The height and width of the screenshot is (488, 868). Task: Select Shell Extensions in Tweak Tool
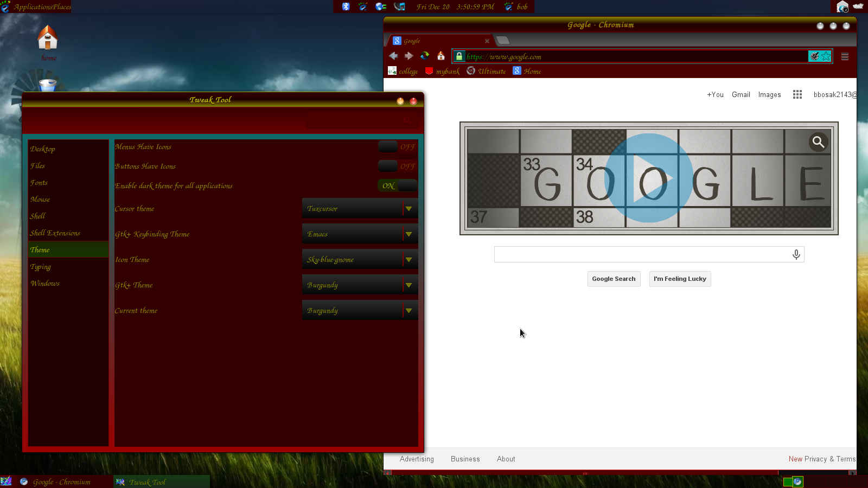coord(68,233)
